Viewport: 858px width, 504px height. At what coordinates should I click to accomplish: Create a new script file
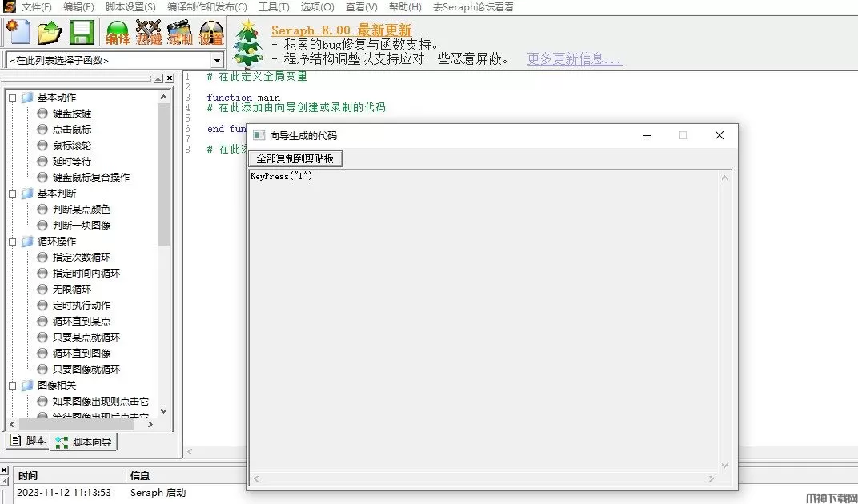coord(18,32)
